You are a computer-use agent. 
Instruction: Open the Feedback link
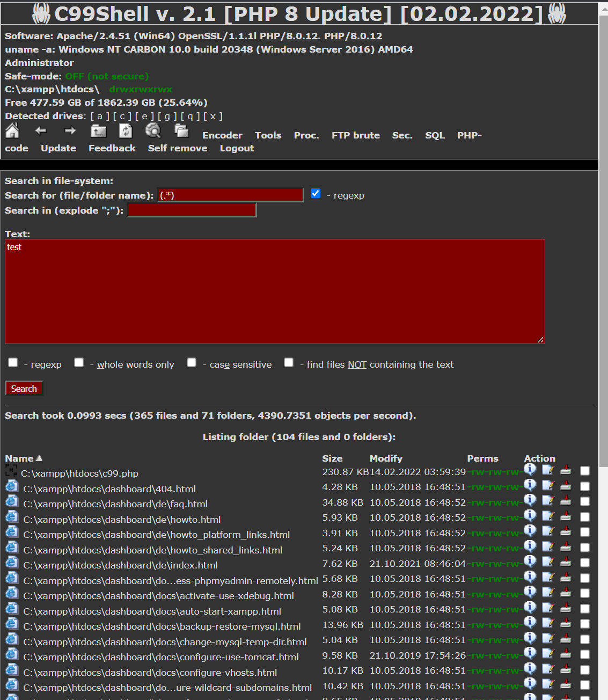pyautogui.click(x=112, y=148)
